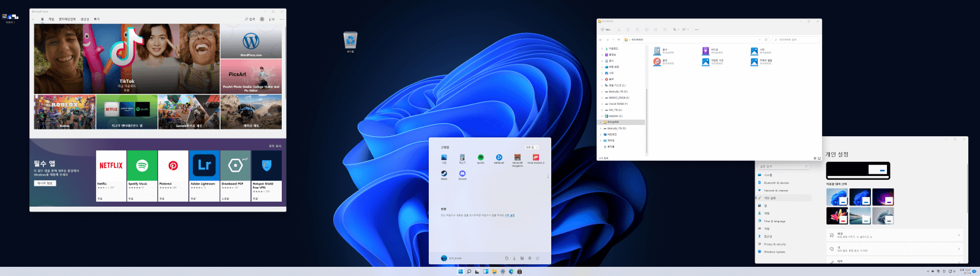Image resolution: width=980 pixels, height=276 pixels.
Task: Open the Pinterest tile in Microsoft Store
Action: 173,176
